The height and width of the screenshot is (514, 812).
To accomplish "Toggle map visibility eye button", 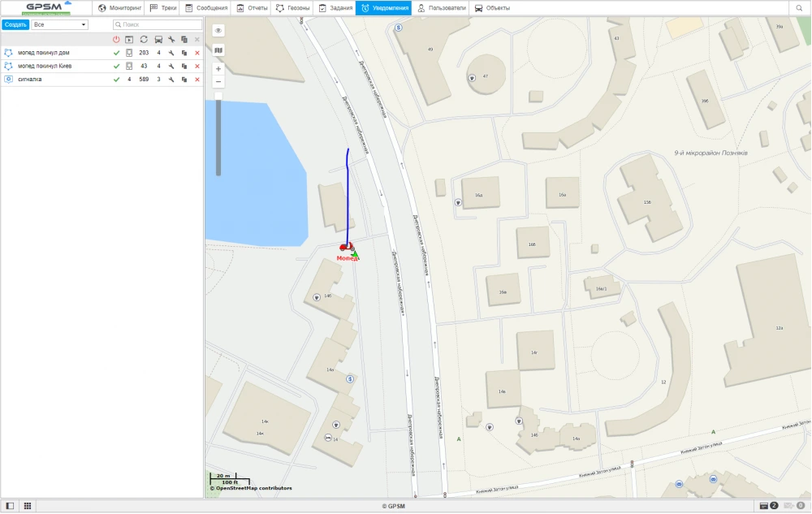I will click(218, 30).
